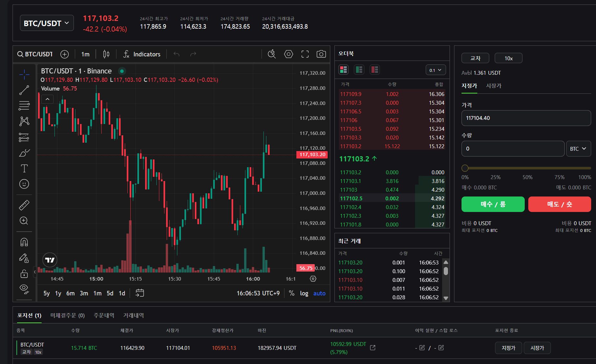Toggle magnet mode on chart
This screenshot has width=596, height=364.
pyautogui.click(x=24, y=242)
